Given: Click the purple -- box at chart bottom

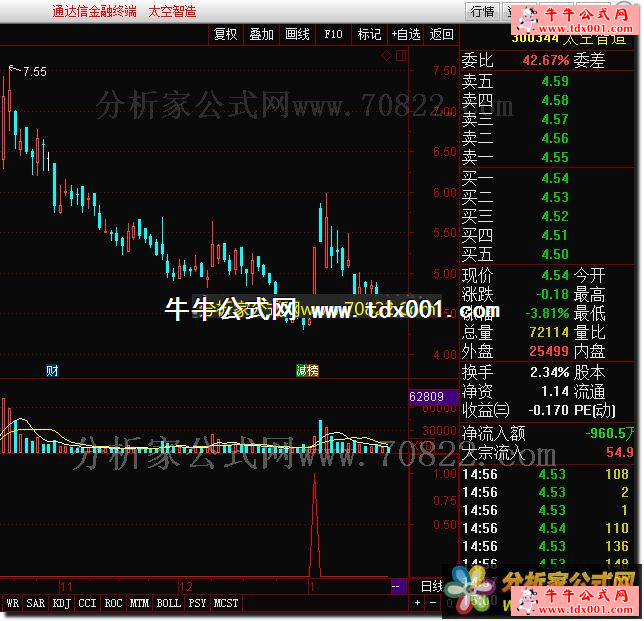Looking at the screenshot, I should coord(398,586).
